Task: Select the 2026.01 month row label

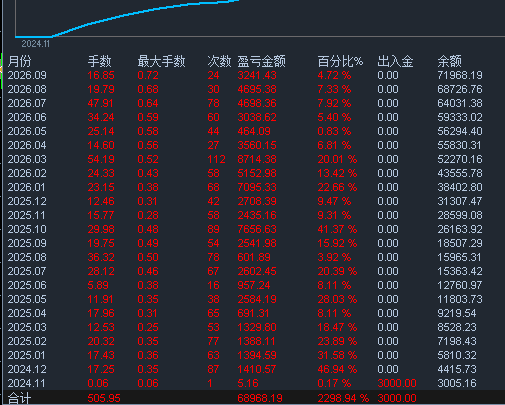Action: tap(26, 187)
